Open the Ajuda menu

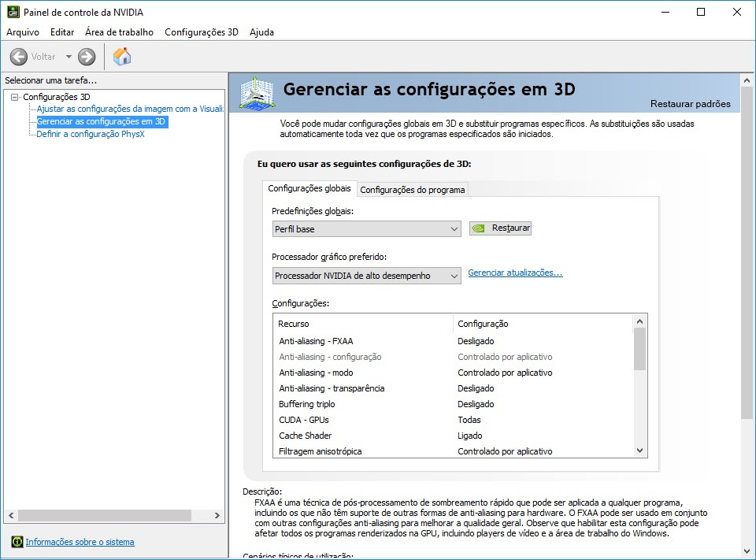[x=261, y=32]
